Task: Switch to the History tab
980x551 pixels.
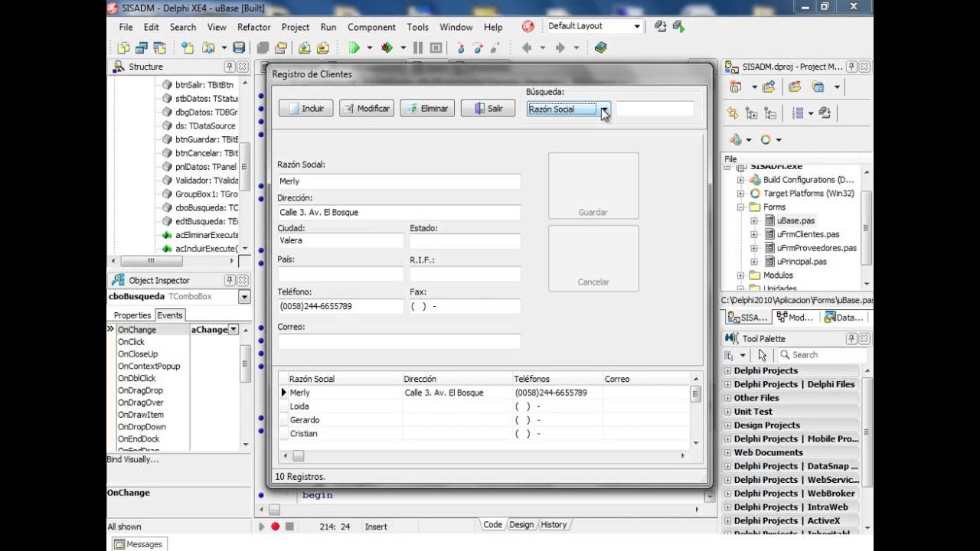Action: click(554, 525)
